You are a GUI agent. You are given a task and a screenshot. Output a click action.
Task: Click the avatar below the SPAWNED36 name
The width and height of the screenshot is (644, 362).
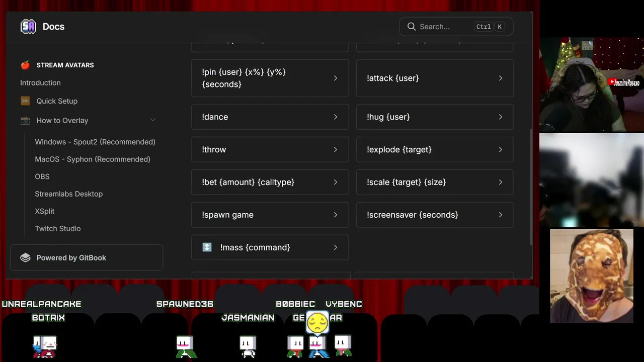185,347
